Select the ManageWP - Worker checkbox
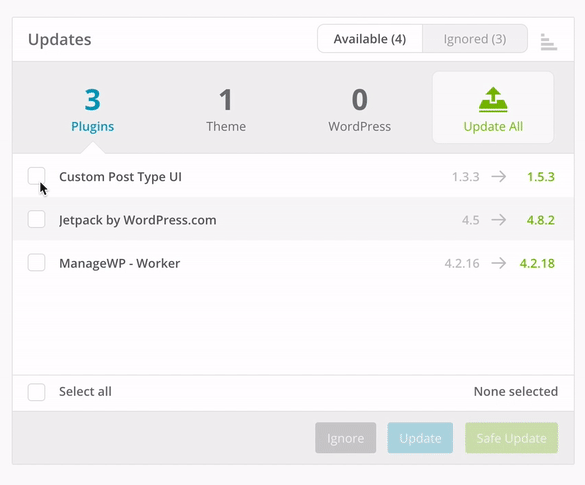 point(37,263)
